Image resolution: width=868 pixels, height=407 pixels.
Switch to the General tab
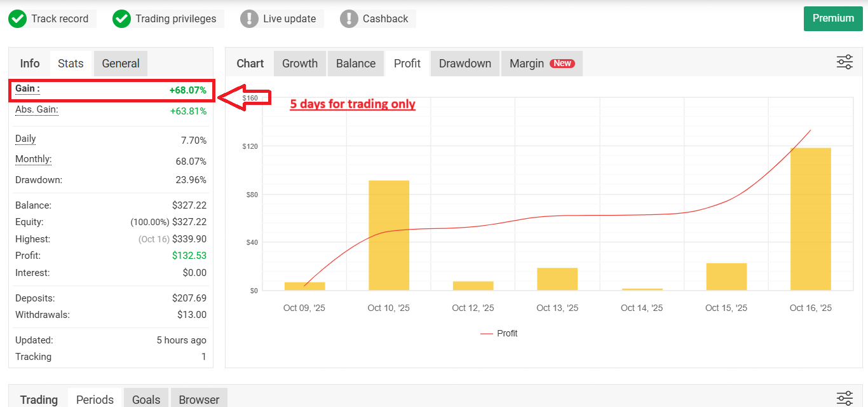coord(121,64)
